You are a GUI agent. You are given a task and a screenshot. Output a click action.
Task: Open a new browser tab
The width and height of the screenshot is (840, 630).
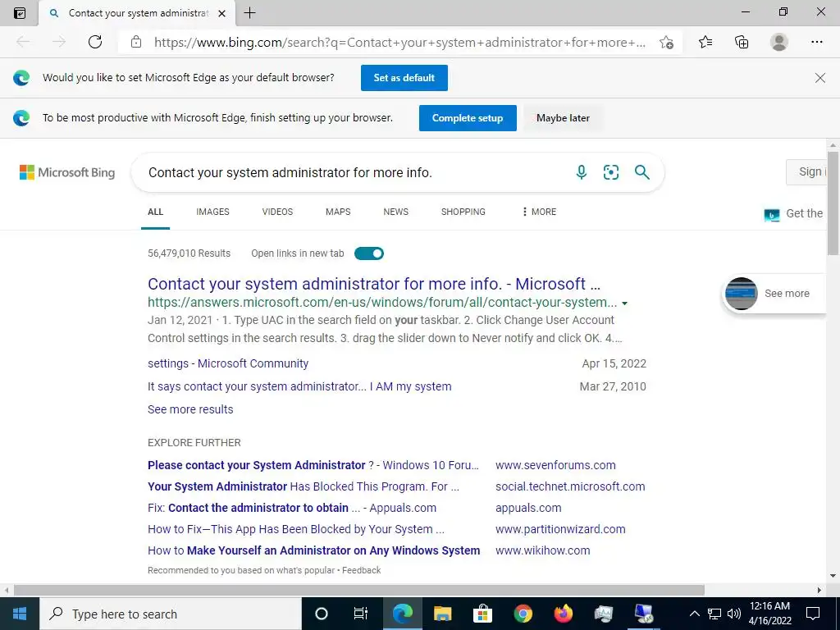[249, 13]
